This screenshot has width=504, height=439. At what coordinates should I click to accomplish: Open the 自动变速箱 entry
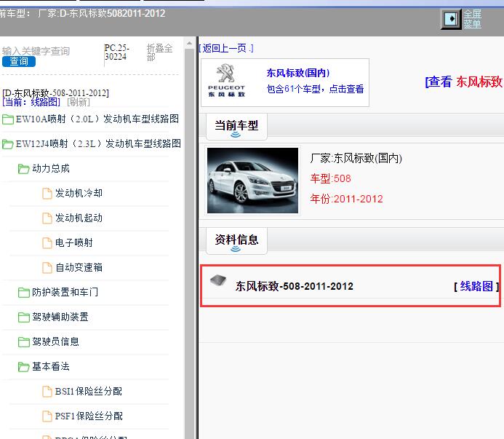click(79, 267)
